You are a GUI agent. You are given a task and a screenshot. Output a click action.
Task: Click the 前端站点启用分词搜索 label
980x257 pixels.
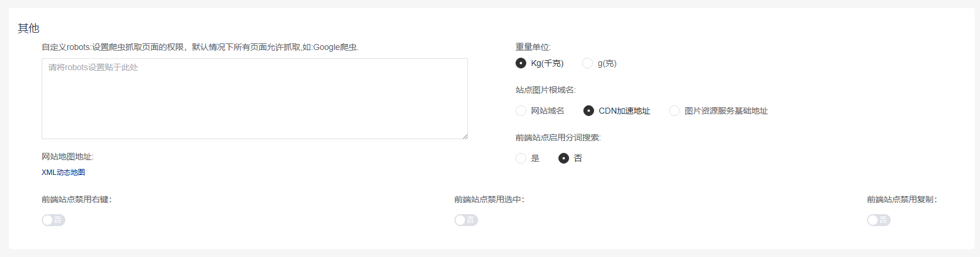coord(558,137)
